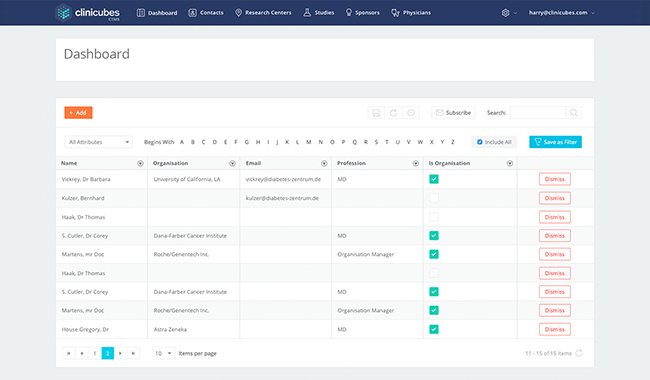Click vickrey@diabetes-zentrum.de email cell
The height and width of the screenshot is (380, 650).
click(x=283, y=179)
